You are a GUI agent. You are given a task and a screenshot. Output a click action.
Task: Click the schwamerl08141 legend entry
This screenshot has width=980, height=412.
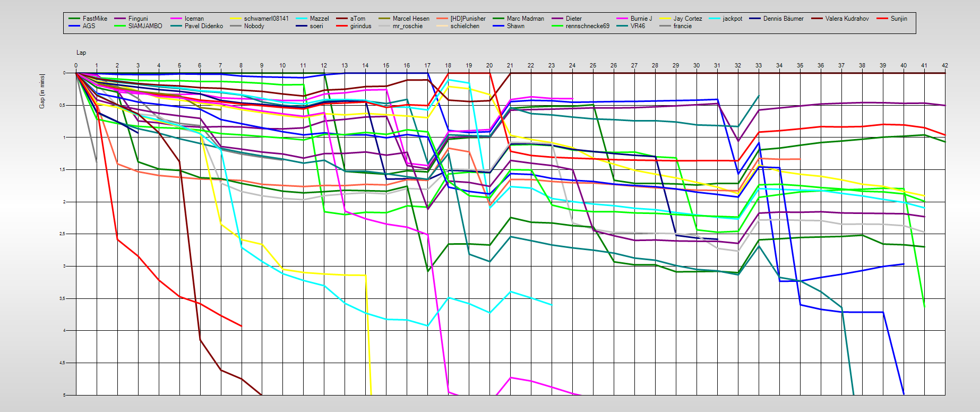point(266,19)
